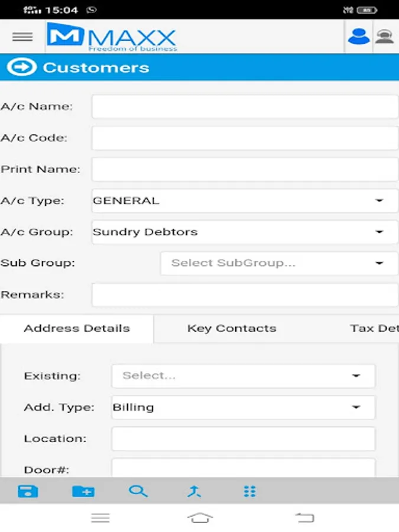Expand the A/c Type GENERAL dropdown
Screen dimensions: 399x532
(x=245, y=201)
